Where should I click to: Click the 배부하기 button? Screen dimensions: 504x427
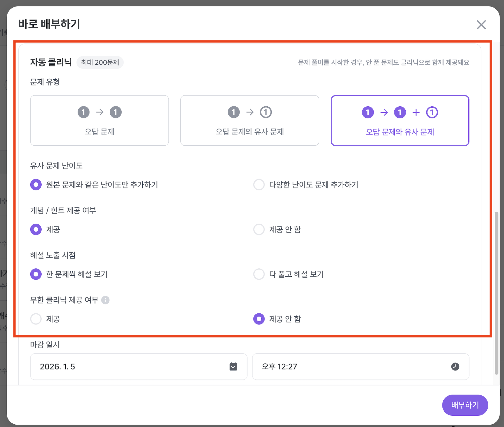[465, 405]
